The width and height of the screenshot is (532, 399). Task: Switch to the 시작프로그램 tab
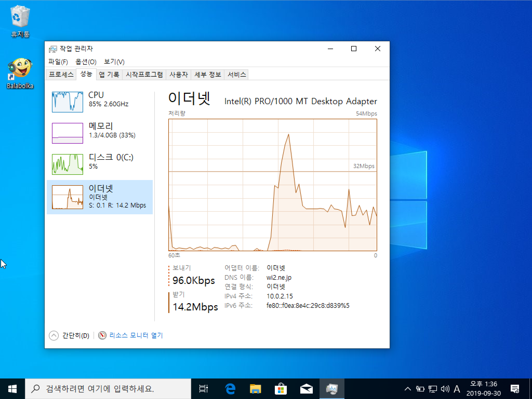[x=144, y=75]
